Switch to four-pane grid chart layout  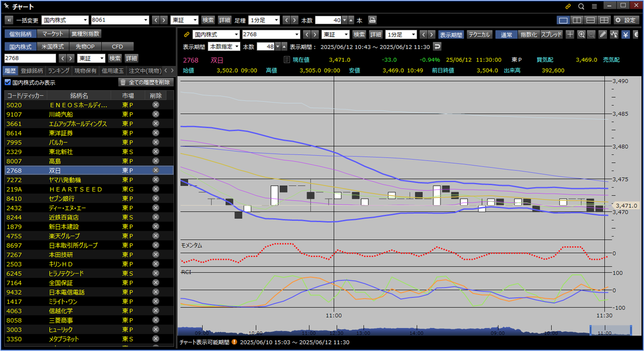[604, 20]
